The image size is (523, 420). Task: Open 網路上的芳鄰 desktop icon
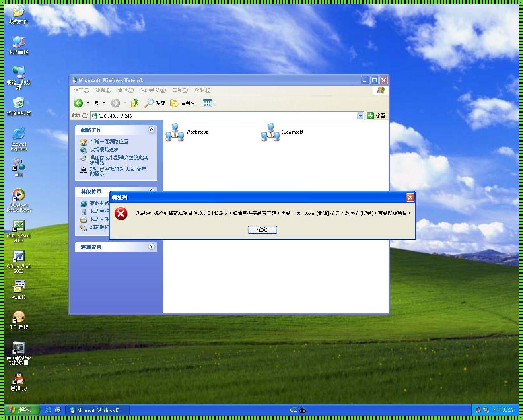pyautogui.click(x=19, y=78)
